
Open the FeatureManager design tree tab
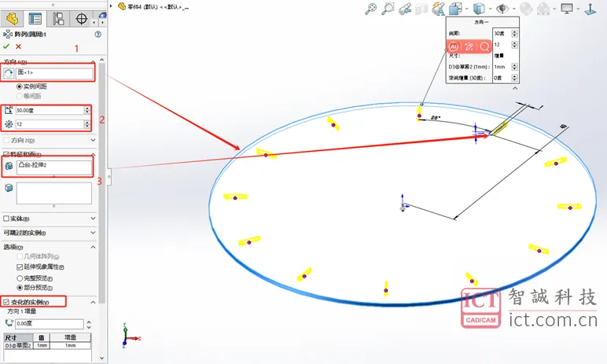point(12,19)
